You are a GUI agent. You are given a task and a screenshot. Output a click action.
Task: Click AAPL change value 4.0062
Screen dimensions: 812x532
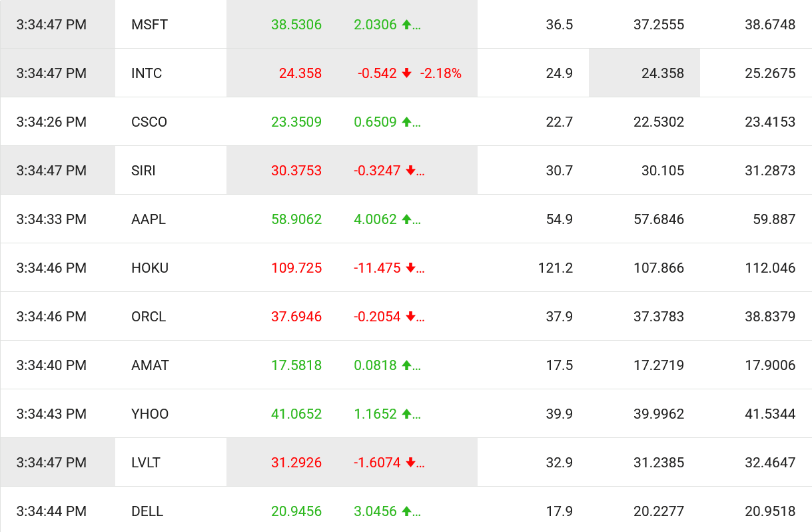(x=375, y=219)
